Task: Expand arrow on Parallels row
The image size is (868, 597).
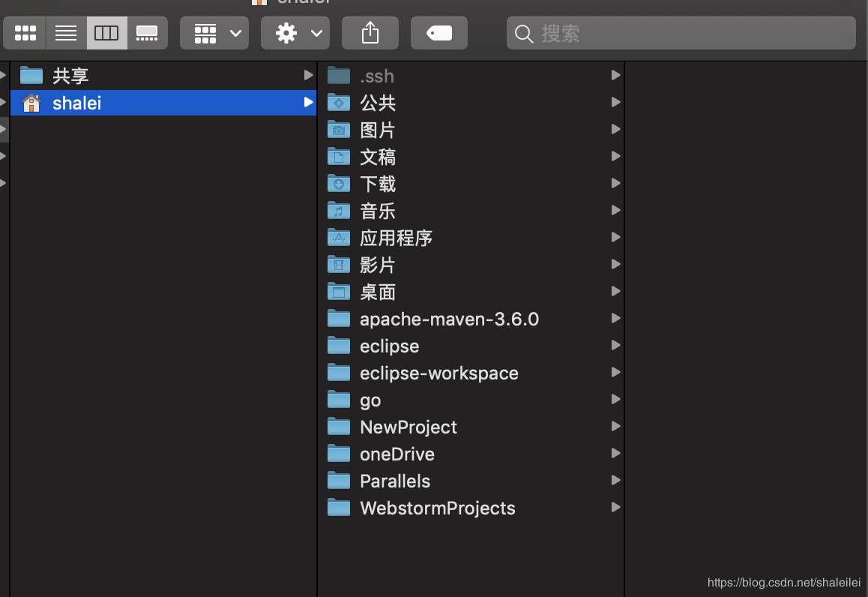Action: pyautogui.click(x=615, y=480)
